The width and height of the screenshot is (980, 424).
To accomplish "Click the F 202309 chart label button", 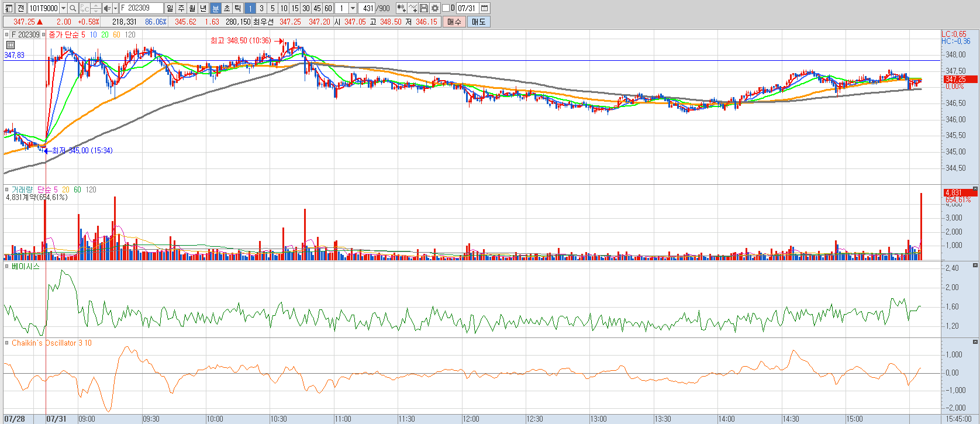I will click(26, 35).
